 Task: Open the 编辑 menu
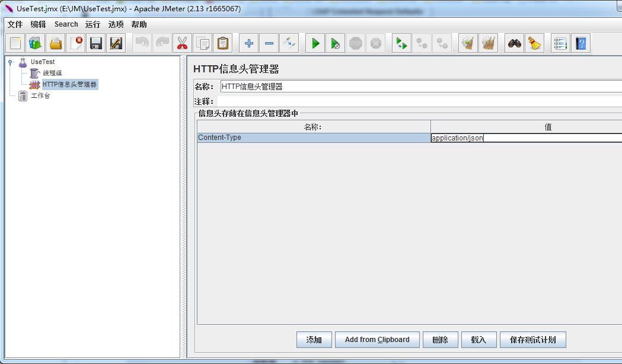[38, 24]
